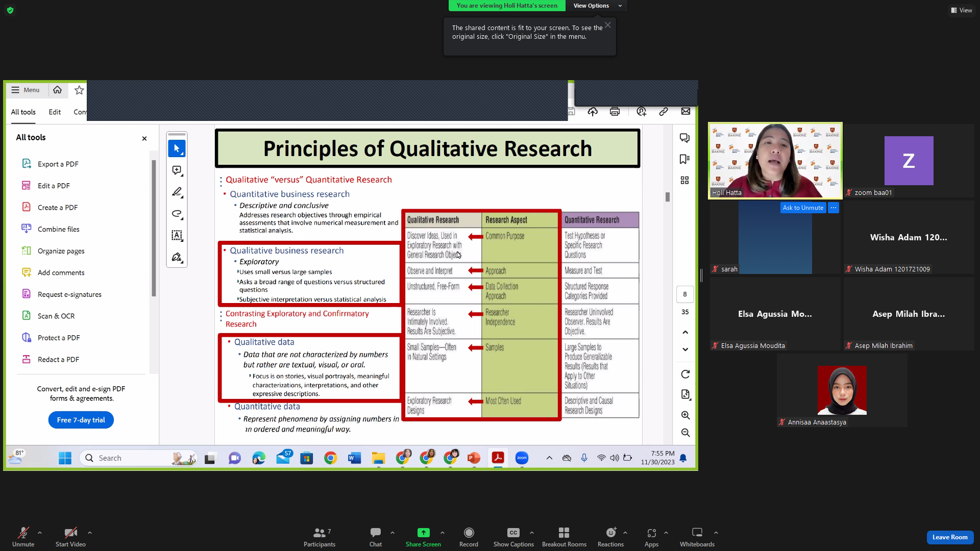The image size is (980, 551).
Task: Click the rotate page icon
Action: tap(685, 374)
